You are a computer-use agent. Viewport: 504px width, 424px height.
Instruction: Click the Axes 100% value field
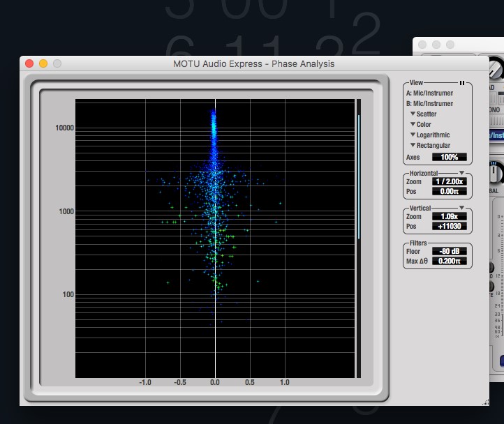449,158
